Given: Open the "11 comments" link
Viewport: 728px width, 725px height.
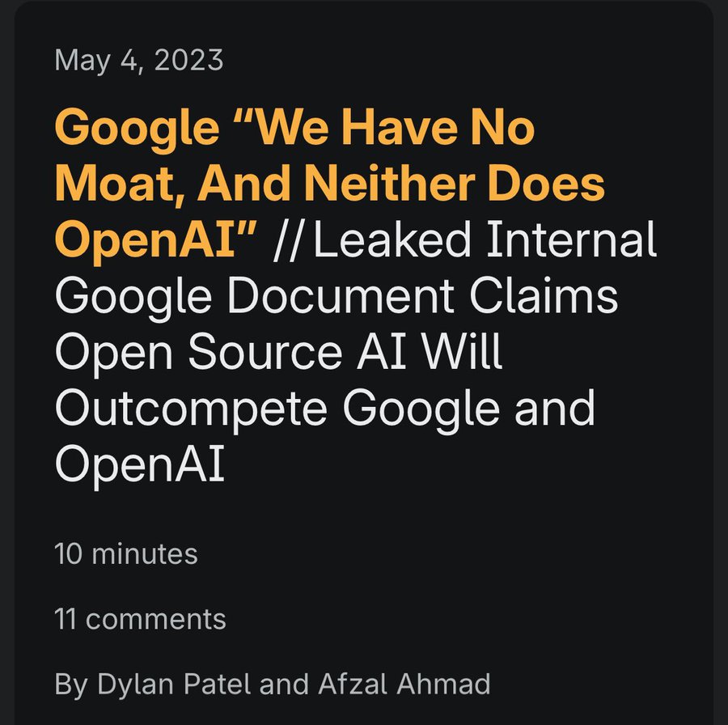Looking at the screenshot, I should click(140, 620).
